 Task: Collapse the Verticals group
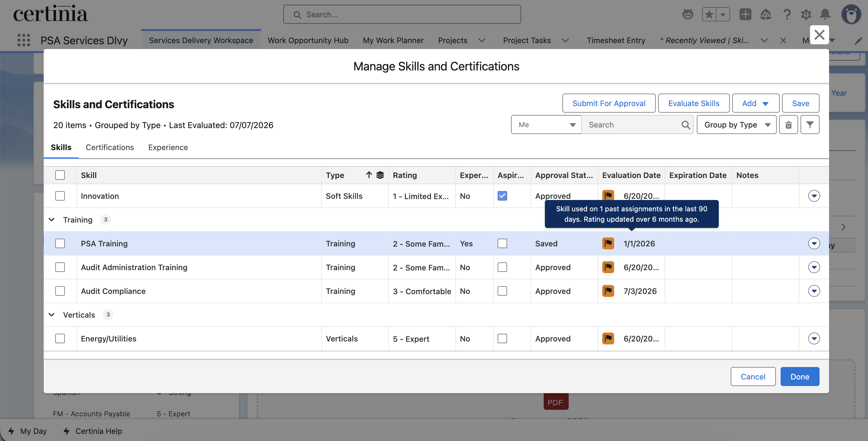[x=51, y=315]
